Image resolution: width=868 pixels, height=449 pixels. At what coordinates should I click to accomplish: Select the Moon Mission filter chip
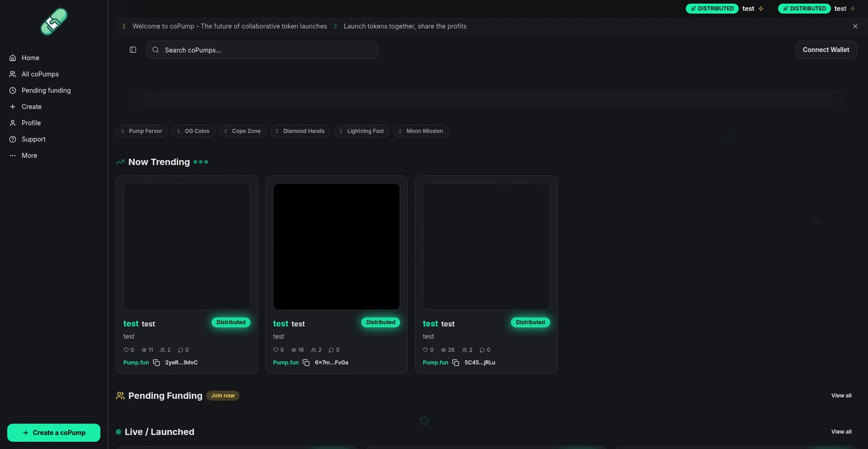[x=421, y=131]
